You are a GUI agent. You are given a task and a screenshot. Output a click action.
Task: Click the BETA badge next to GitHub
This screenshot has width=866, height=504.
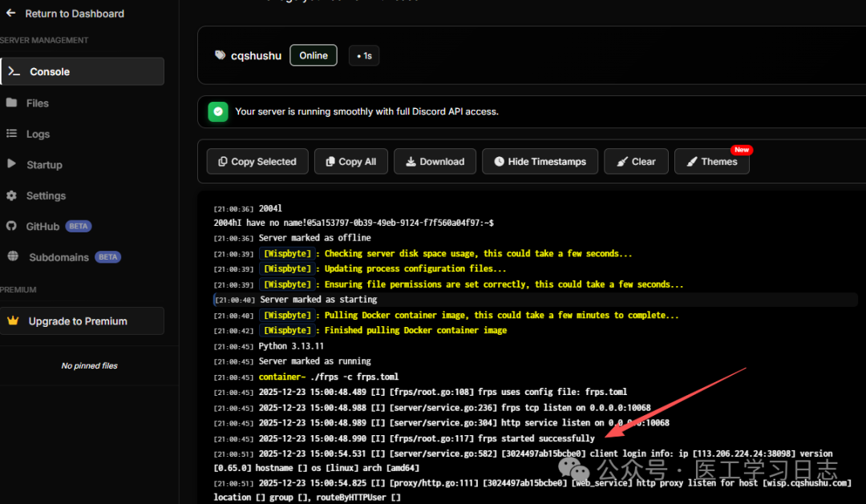pos(79,226)
